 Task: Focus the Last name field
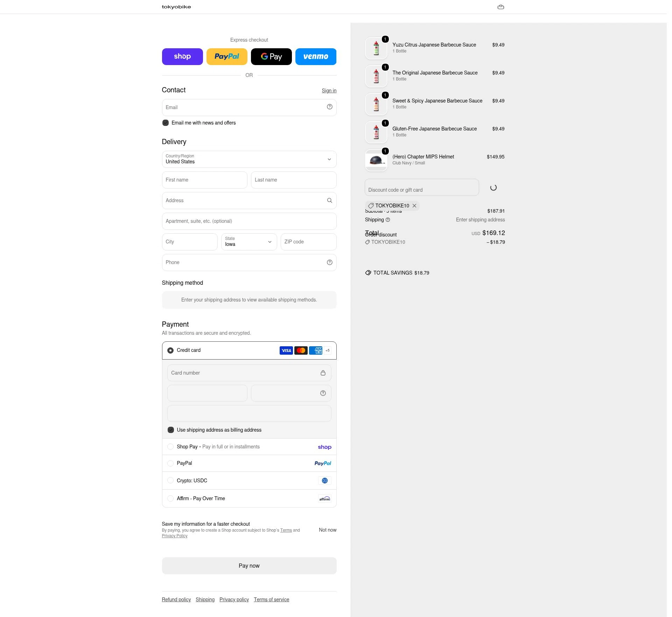[x=294, y=180]
